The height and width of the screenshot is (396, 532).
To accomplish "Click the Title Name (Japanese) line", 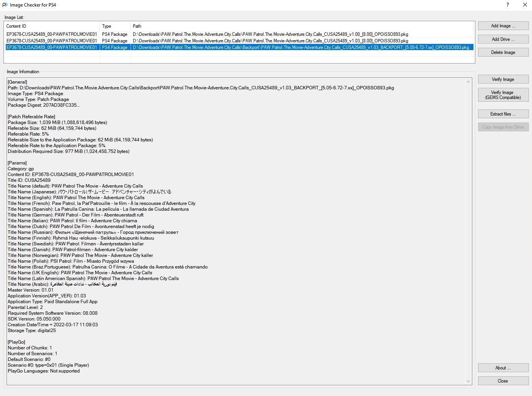I will click(x=89, y=192).
